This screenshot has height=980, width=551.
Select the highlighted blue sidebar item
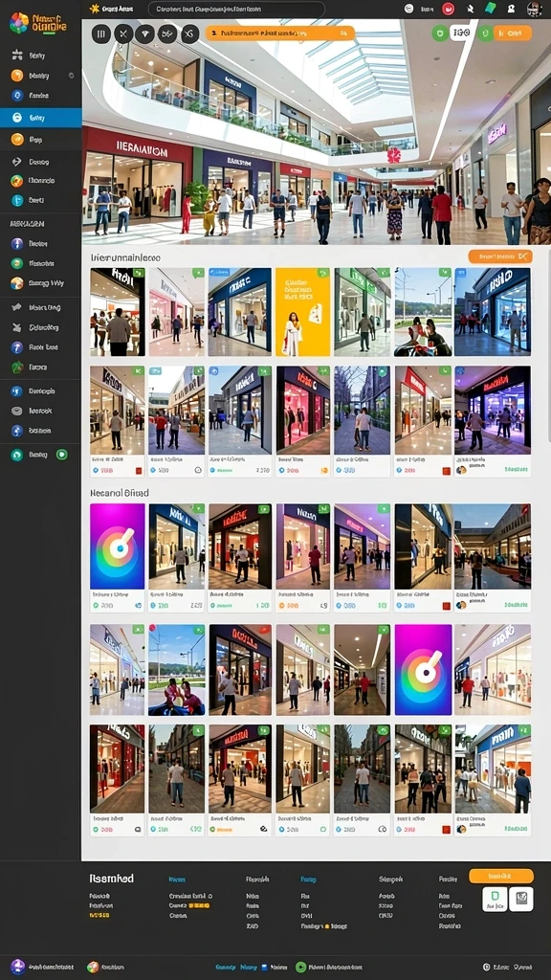(x=40, y=118)
